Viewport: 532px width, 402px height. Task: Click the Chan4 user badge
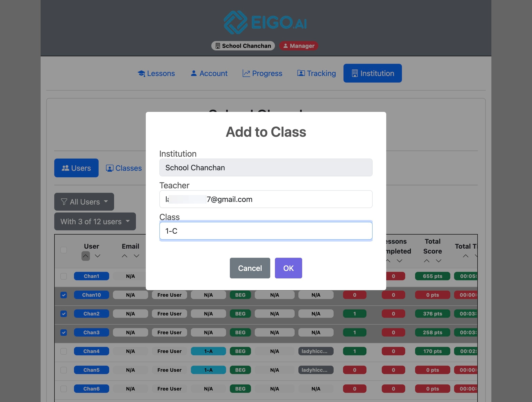91,351
